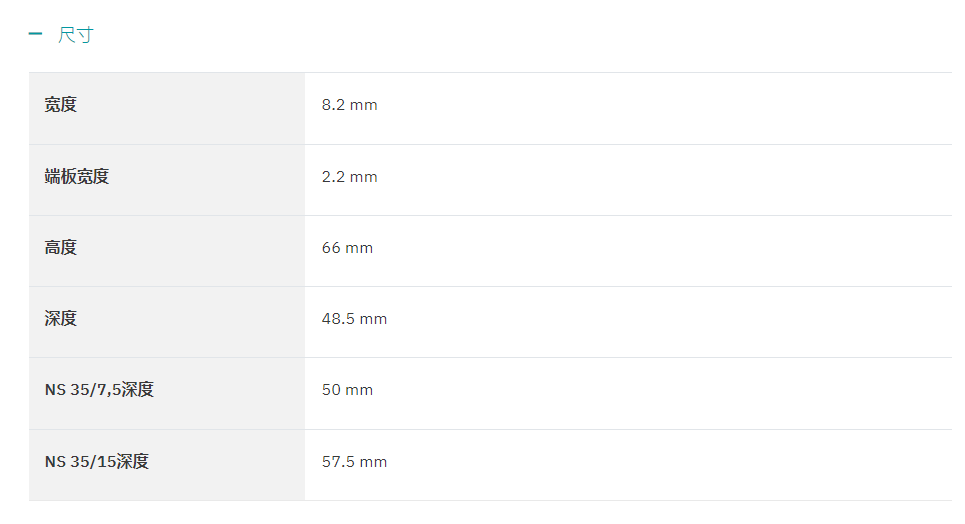Screen dimensions: 965x524
Task: Select the NS 35/7,5深度 row label
Action: (x=99, y=390)
